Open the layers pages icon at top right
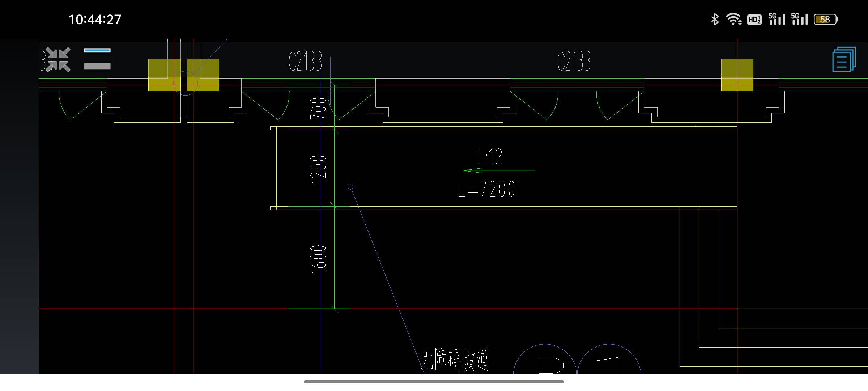 click(x=844, y=59)
